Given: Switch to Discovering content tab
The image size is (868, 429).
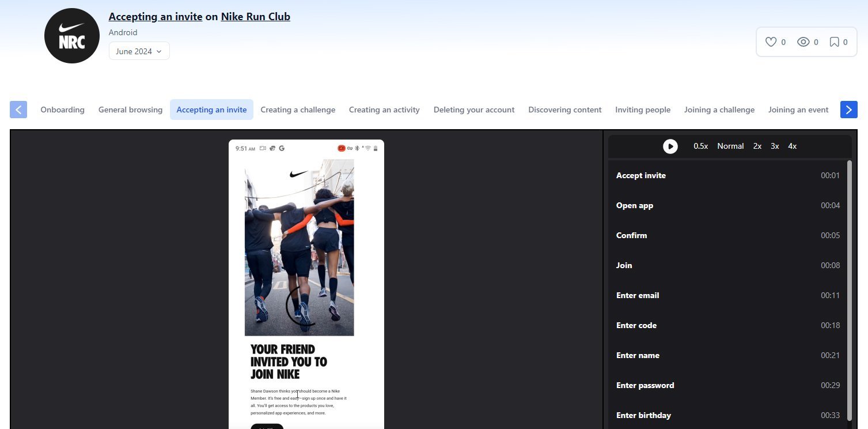Looking at the screenshot, I should click(x=564, y=110).
